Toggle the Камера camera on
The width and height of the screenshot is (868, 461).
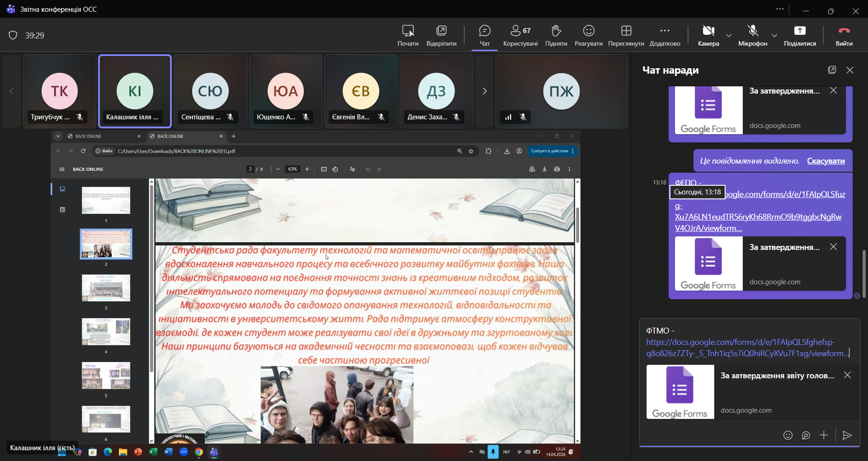tap(708, 35)
